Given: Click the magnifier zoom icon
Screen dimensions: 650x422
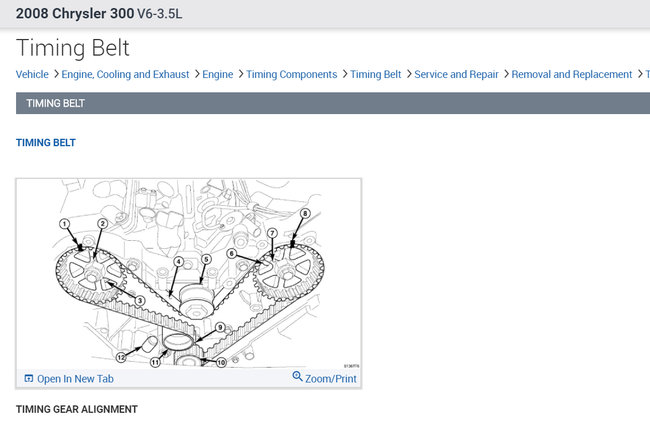Looking at the screenshot, I should (297, 376).
